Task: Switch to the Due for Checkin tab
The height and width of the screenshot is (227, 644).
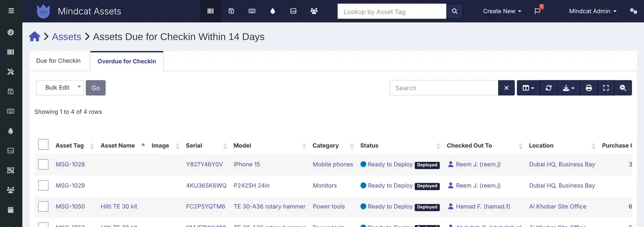Action: [x=58, y=61]
